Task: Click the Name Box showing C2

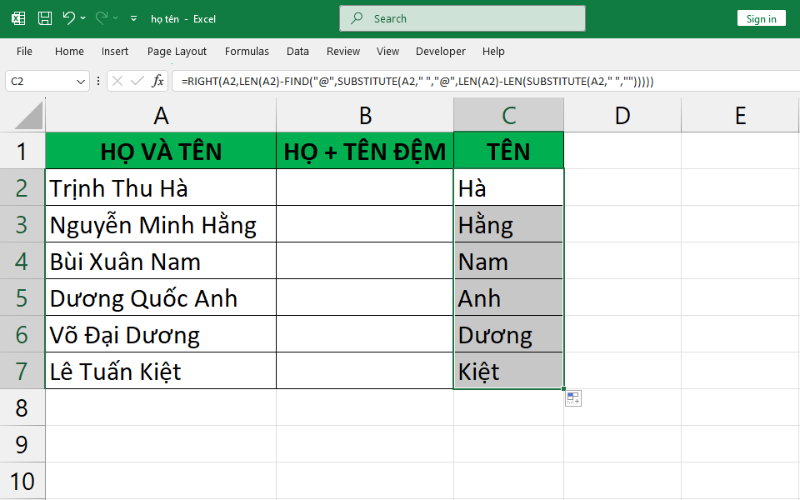Action: point(40,81)
